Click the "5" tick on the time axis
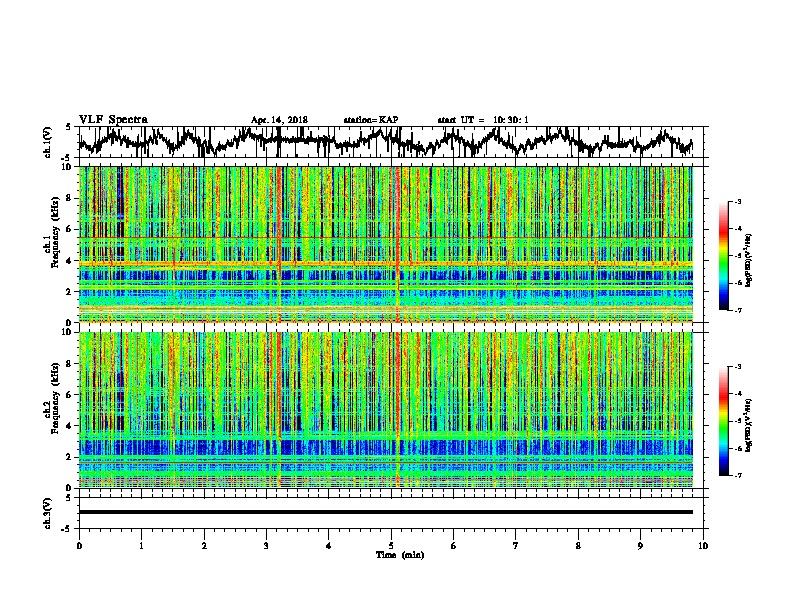792x612 pixels. tap(391, 546)
